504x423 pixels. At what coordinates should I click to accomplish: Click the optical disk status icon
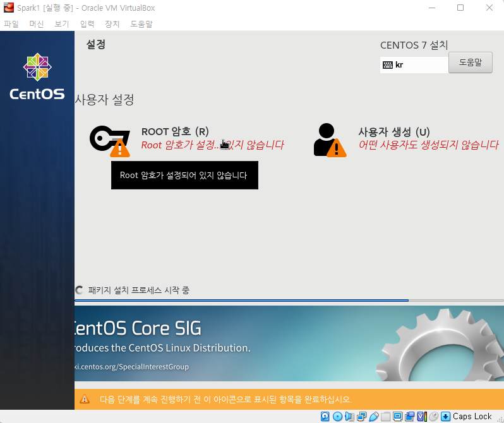pos(337,417)
